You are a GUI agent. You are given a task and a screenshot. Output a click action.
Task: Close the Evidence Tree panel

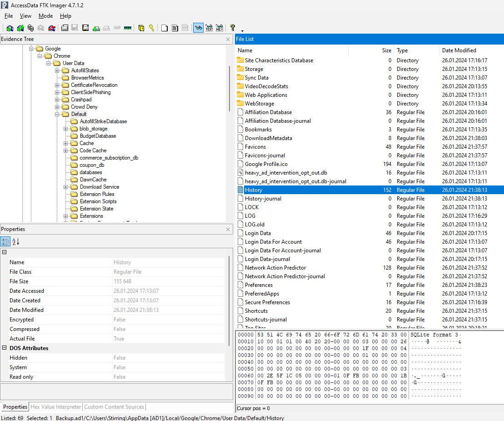click(x=228, y=40)
